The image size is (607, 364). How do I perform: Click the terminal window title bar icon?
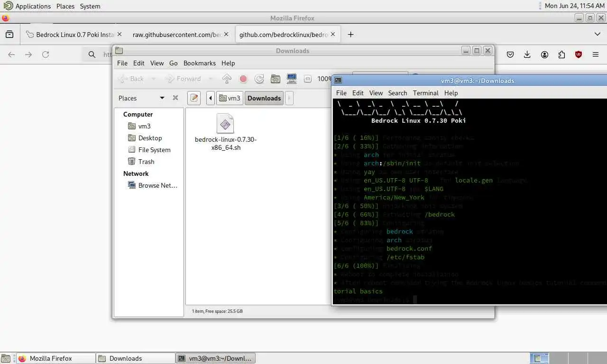click(x=338, y=81)
